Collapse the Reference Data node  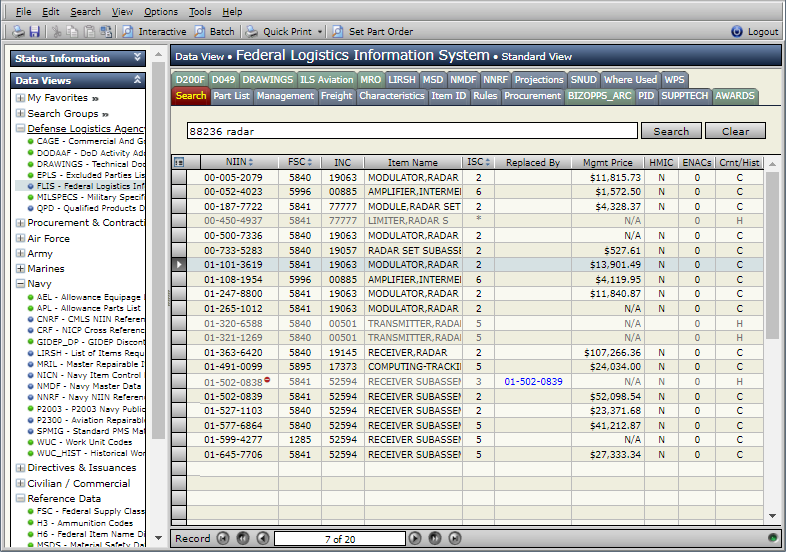tap(20, 498)
